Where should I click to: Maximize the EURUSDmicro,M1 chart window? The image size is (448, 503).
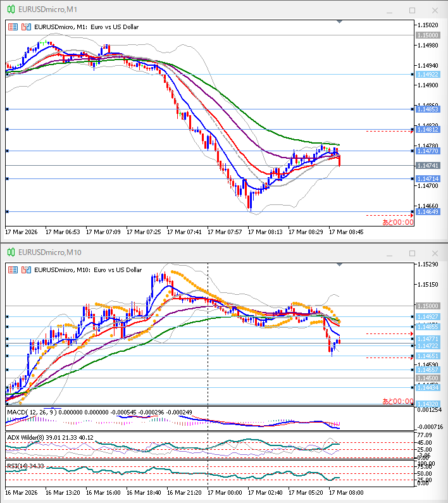click(x=412, y=10)
